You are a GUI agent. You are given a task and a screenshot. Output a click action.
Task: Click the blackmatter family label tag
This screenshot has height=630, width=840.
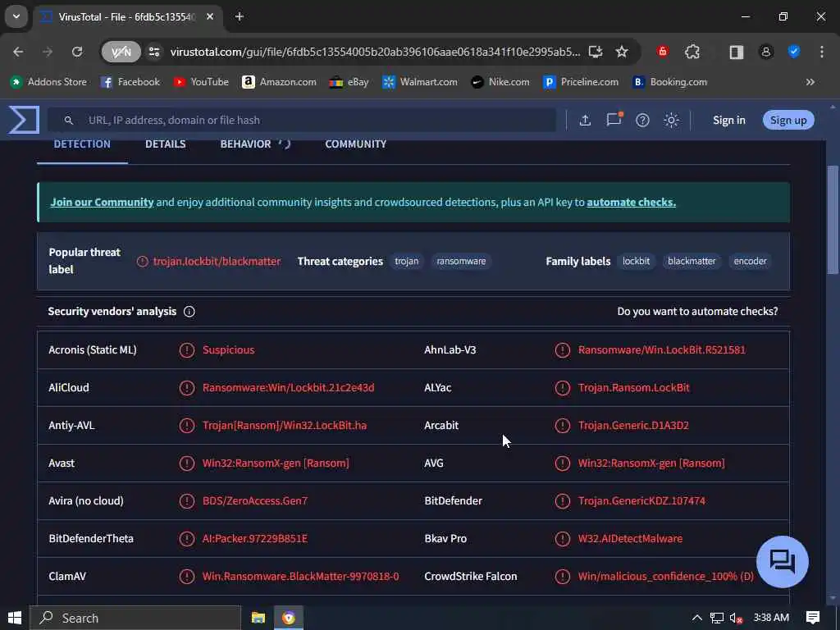click(x=692, y=262)
